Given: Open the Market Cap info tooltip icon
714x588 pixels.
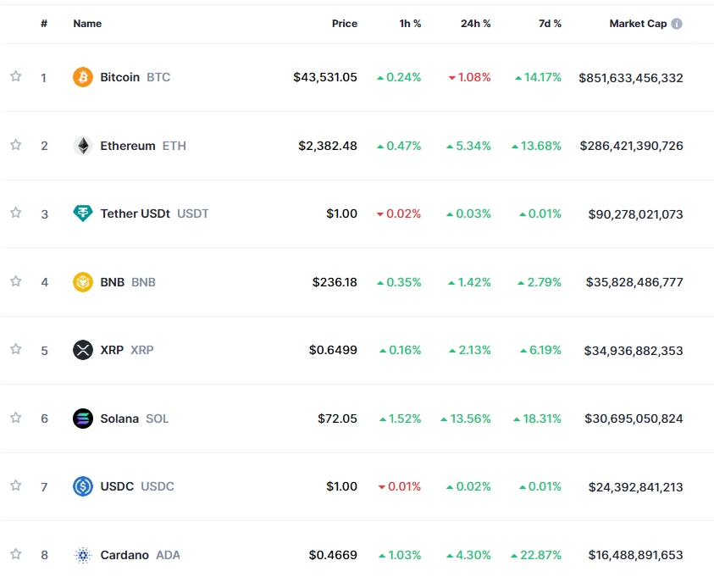Looking at the screenshot, I should click(x=675, y=23).
